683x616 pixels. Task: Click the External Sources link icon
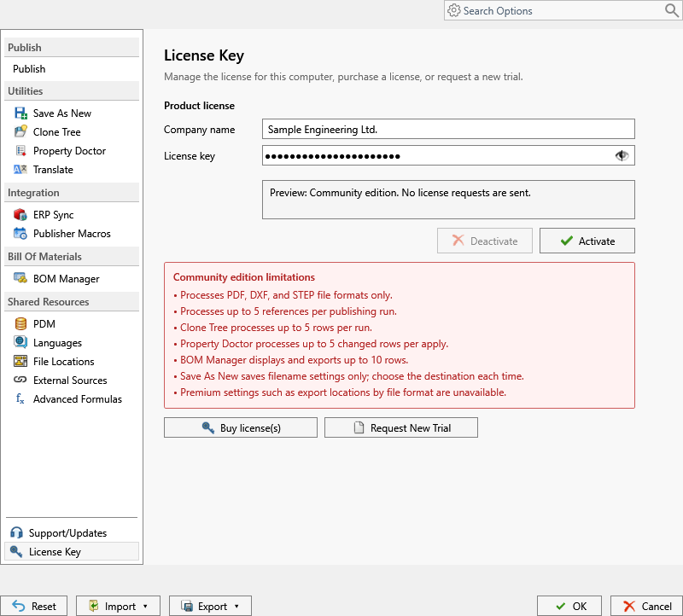[x=20, y=380]
